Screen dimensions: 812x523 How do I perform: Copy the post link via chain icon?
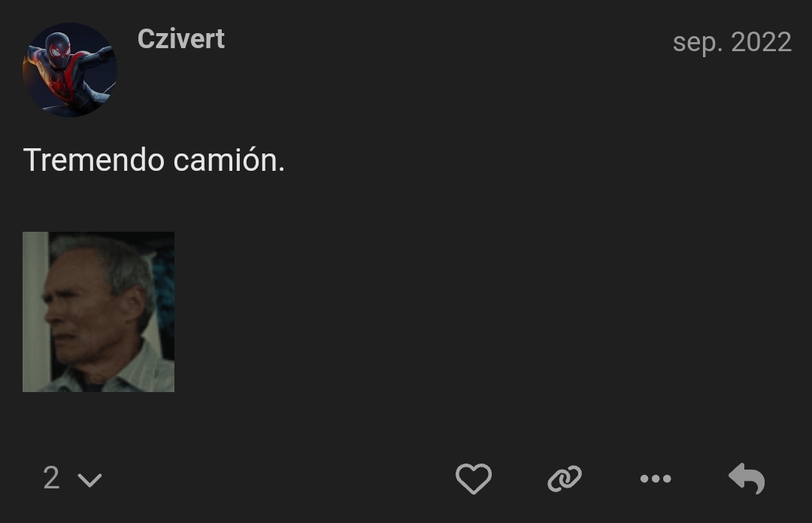pos(565,479)
